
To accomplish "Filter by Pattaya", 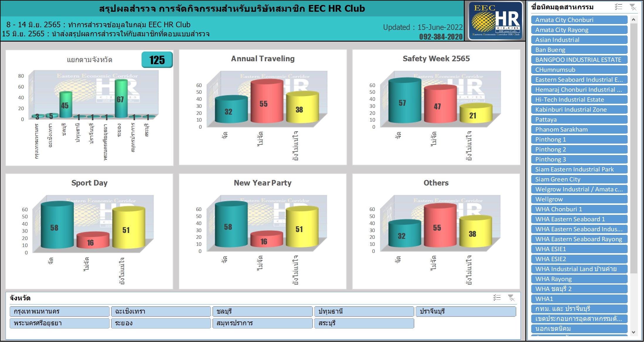I will tap(579, 120).
